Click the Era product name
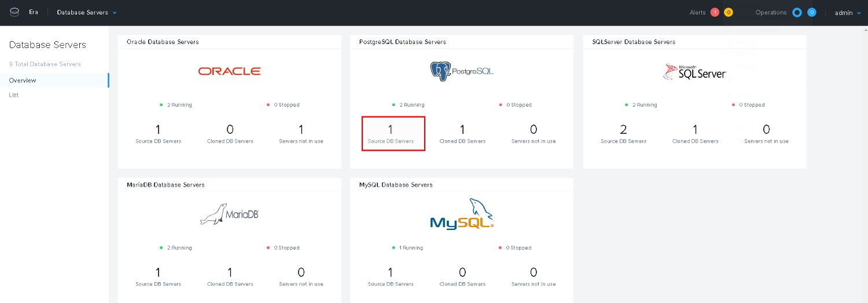The image size is (868, 303). pos(34,12)
